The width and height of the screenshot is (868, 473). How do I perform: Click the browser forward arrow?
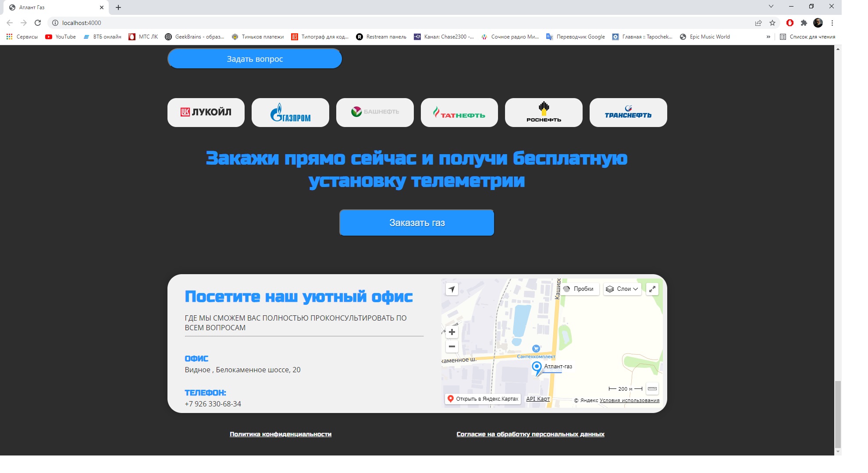[x=24, y=23]
